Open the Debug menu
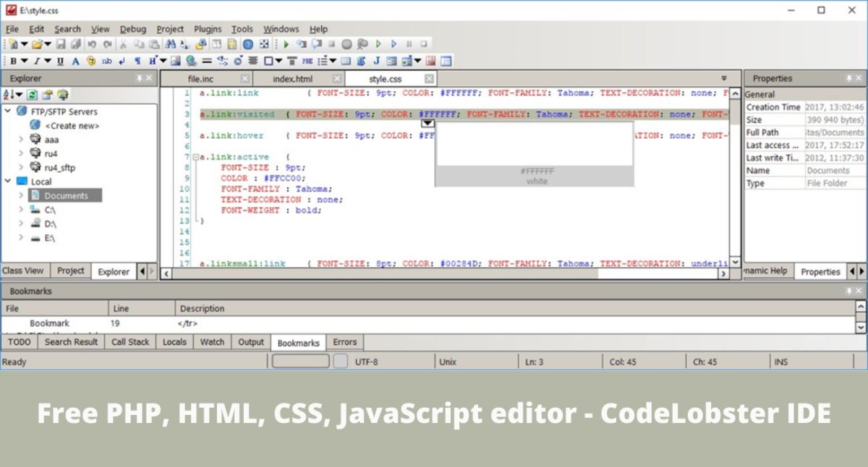 pos(133,29)
